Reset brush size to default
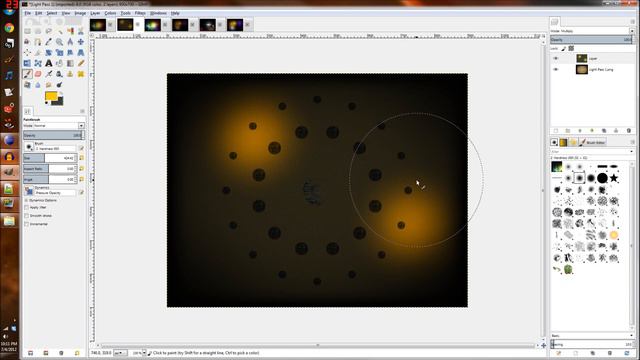 coord(82,158)
